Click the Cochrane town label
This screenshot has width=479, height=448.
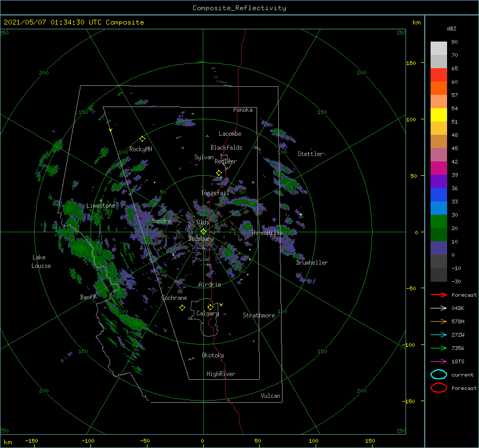point(174,298)
